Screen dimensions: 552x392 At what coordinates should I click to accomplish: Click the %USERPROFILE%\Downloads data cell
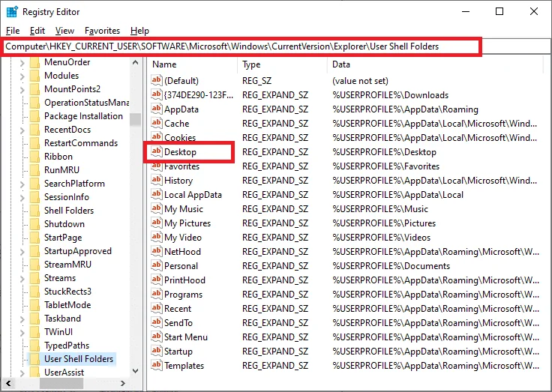point(391,95)
